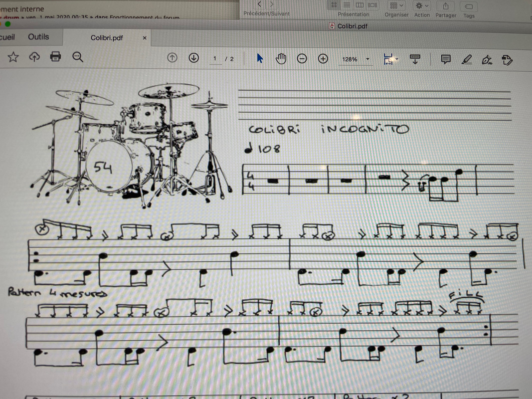Switch Finder to column view

click(x=359, y=5)
